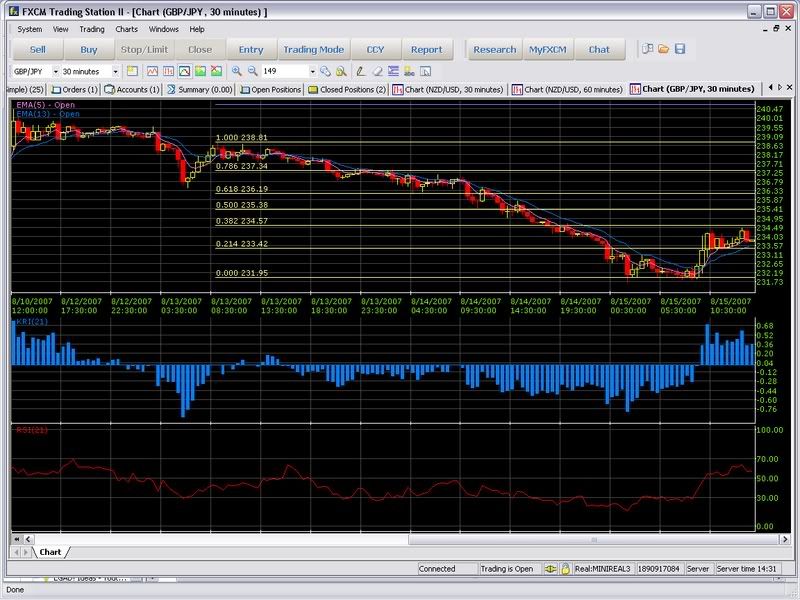Switch to the Open Positions tab
This screenshot has height=600, width=800.
pos(270,89)
